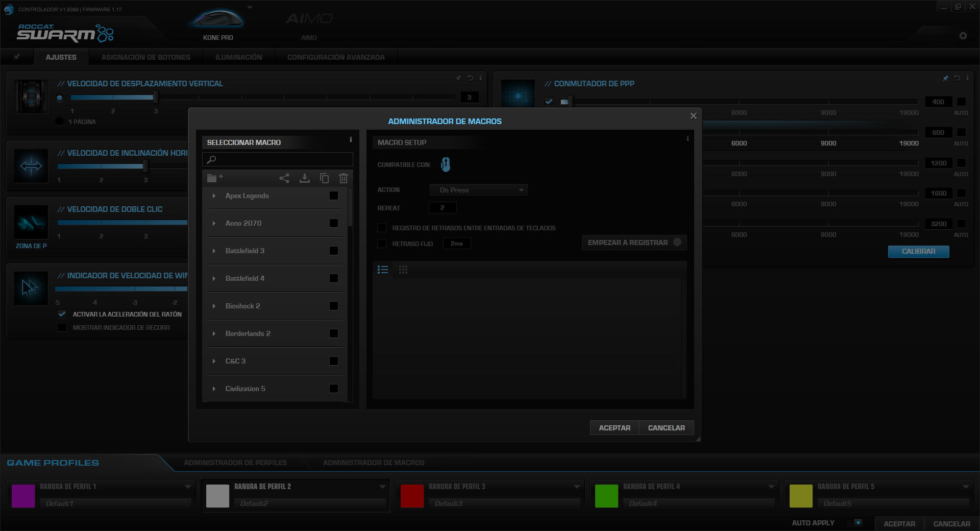Show info for Velocidad de Desplazamiento Vertical
The image size is (980, 531).
coord(480,78)
